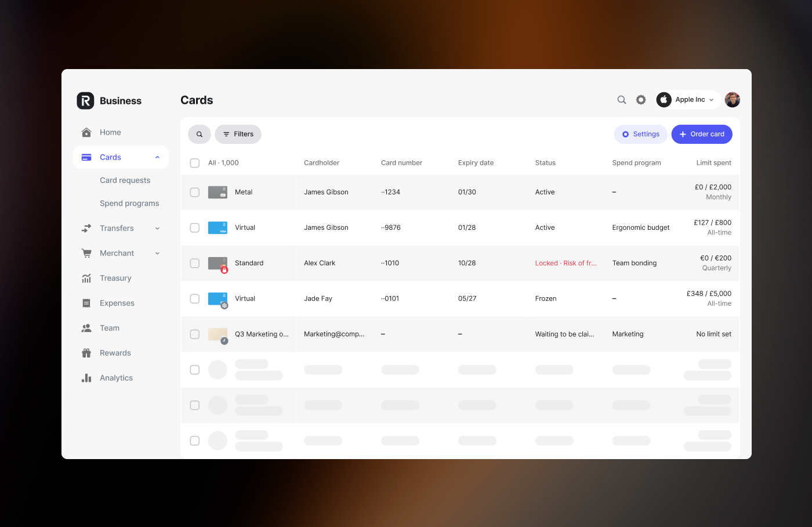
Task: Open the global search icon in the header
Action: pos(621,99)
